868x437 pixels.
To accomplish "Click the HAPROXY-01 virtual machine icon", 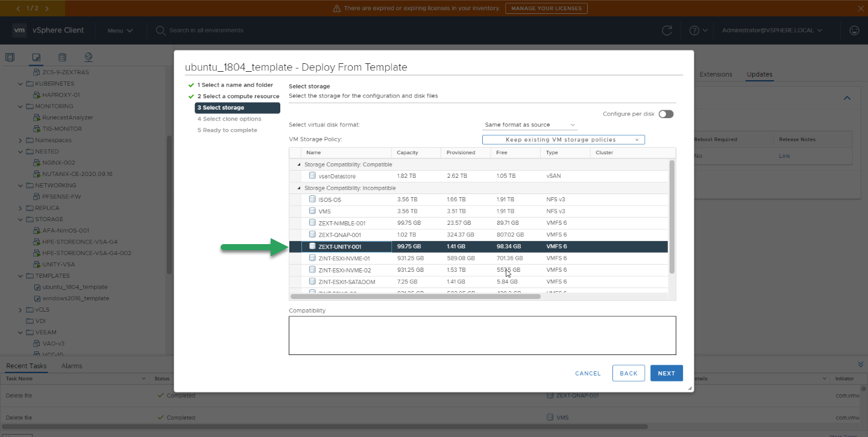I will pos(37,95).
